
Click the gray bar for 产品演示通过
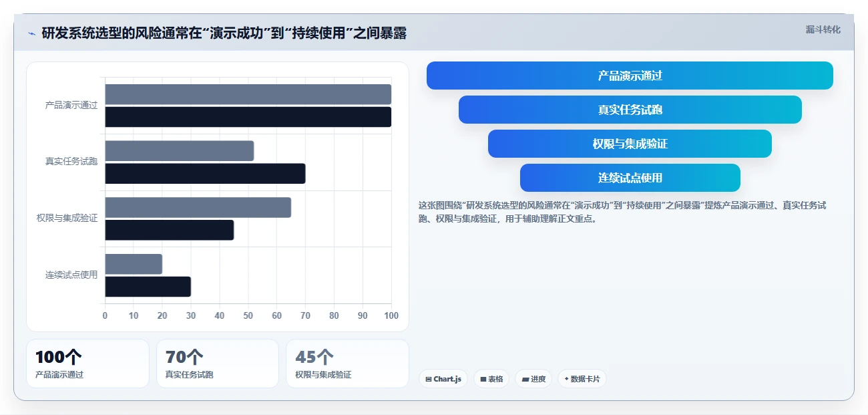[x=248, y=94]
